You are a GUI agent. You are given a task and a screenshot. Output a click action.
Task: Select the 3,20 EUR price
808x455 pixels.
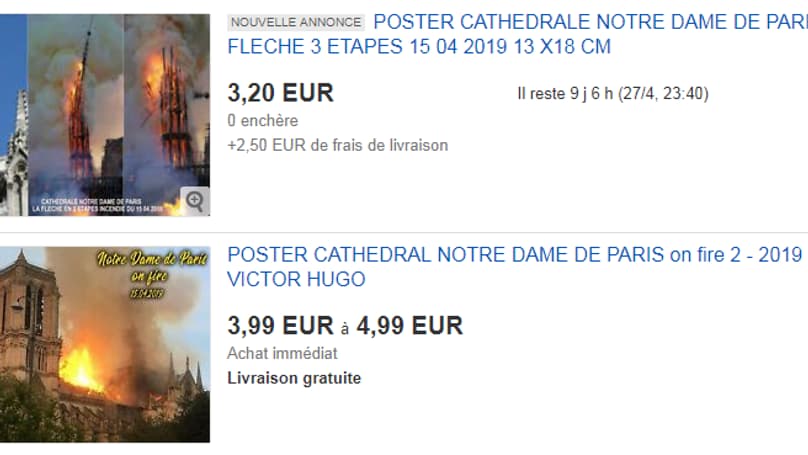[x=281, y=93]
